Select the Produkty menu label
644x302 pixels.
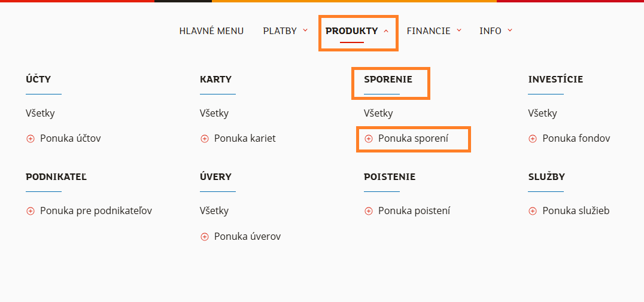tap(351, 31)
